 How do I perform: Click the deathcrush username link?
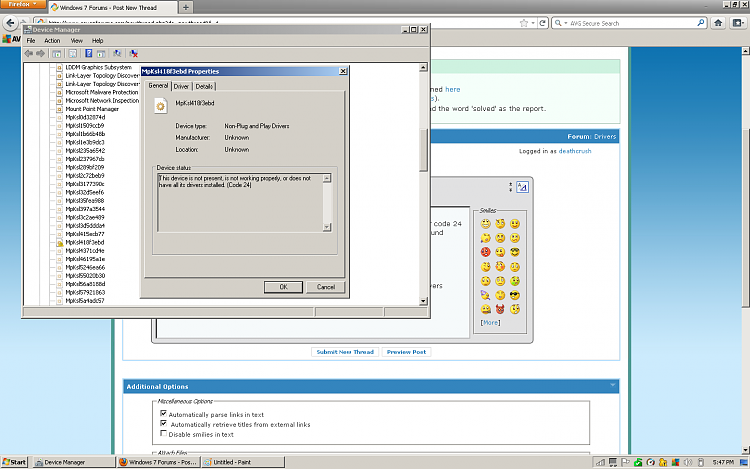click(x=575, y=151)
